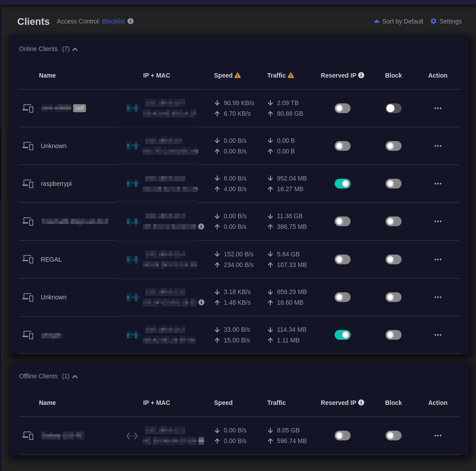This screenshot has height=471, width=476.
Task: Click the offline client's connection type icon
Action: point(132,436)
